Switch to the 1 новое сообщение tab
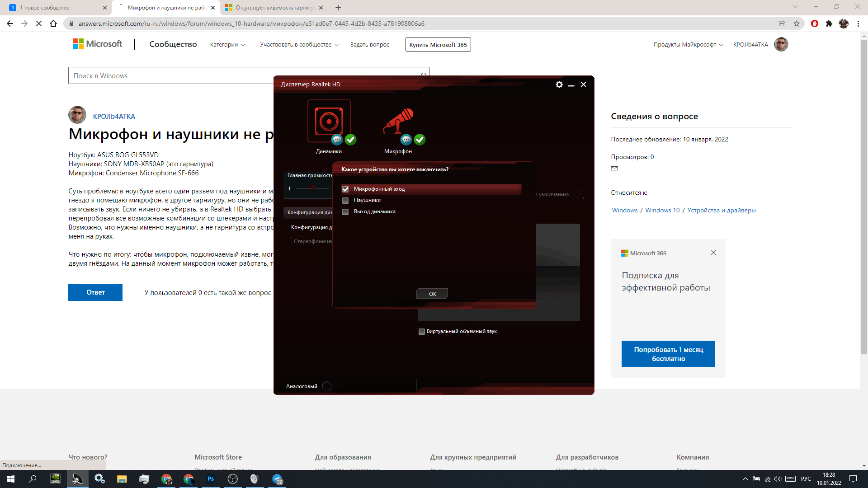 (54, 8)
